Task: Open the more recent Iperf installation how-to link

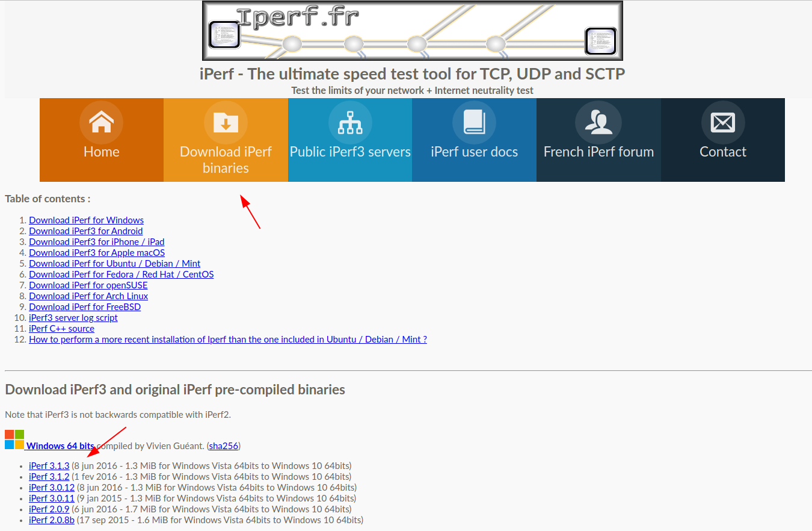Action: tap(228, 340)
